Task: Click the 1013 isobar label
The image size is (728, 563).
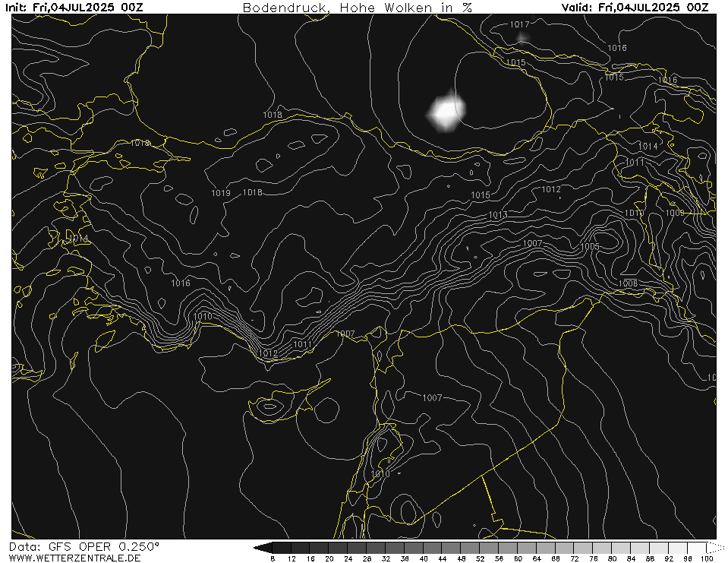Action: point(498,214)
